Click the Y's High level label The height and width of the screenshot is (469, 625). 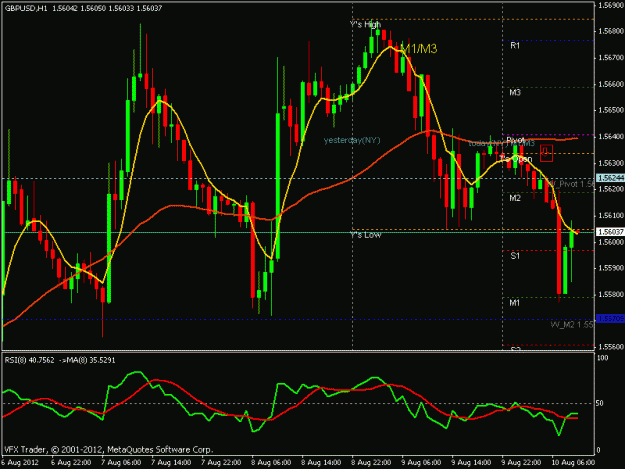(365, 24)
